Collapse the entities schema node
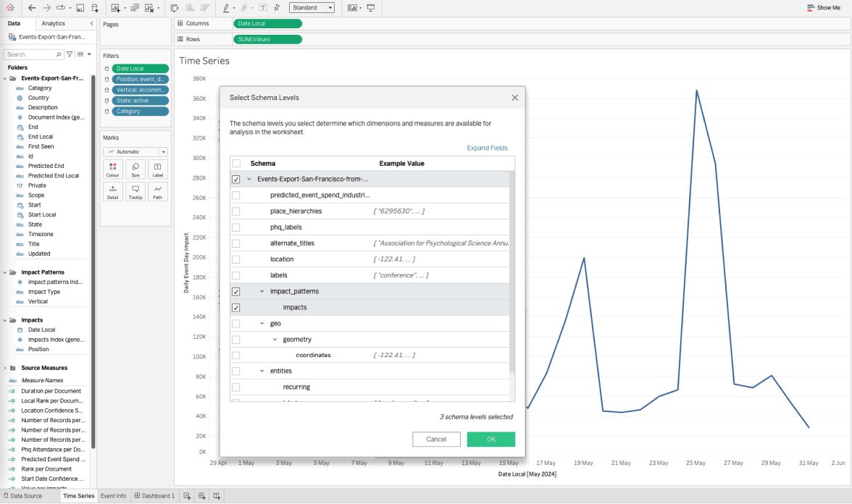Screen dimensions: 852x504 [x=262, y=371]
